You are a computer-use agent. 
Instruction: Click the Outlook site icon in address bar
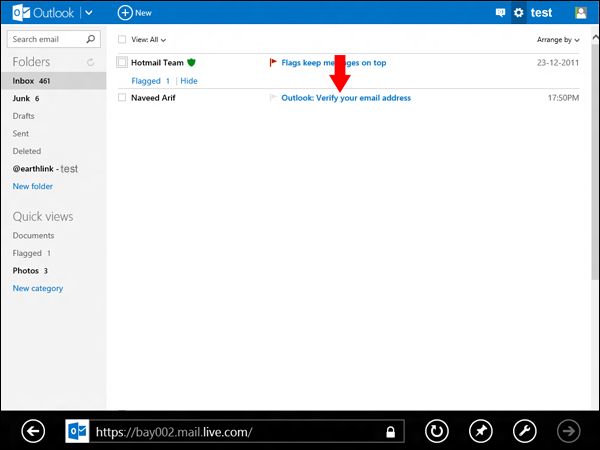coord(78,431)
